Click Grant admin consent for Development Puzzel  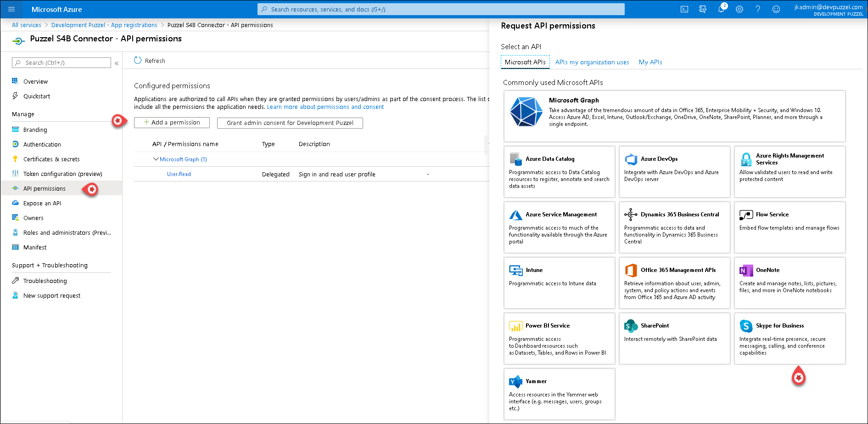coord(290,123)
